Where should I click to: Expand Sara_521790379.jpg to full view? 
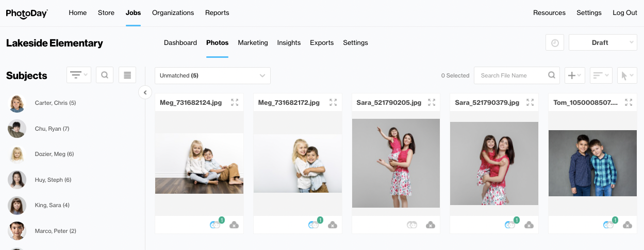(x=530, y=102)
